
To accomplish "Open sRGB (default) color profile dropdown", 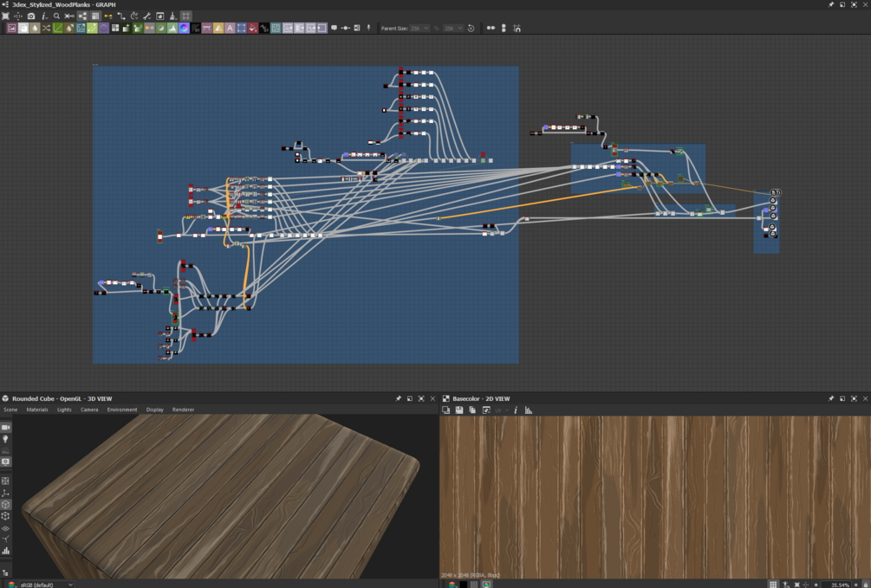I will click(47, 585).
